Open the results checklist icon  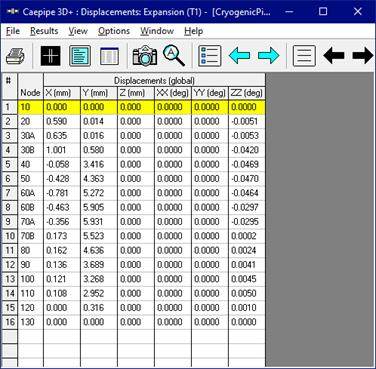tap(210, 56)
